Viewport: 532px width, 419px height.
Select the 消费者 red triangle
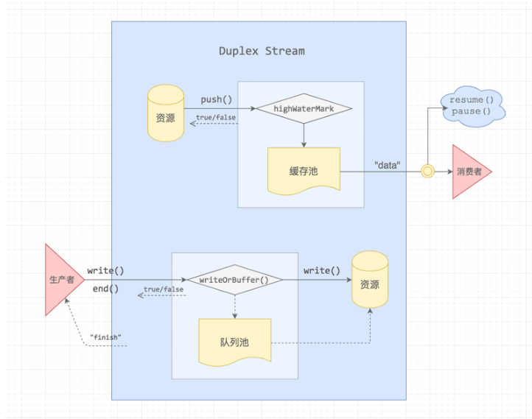click(470, 172)
